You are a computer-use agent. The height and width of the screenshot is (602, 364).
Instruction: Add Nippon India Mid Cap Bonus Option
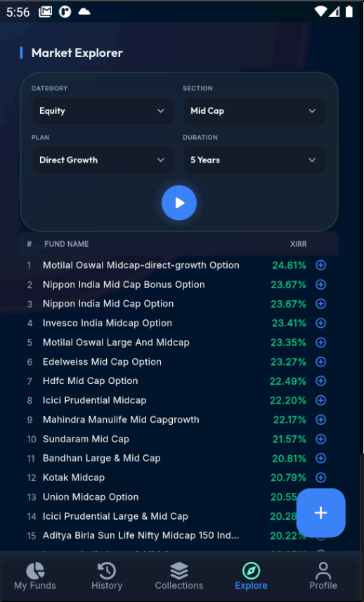[x=320, y=285]
